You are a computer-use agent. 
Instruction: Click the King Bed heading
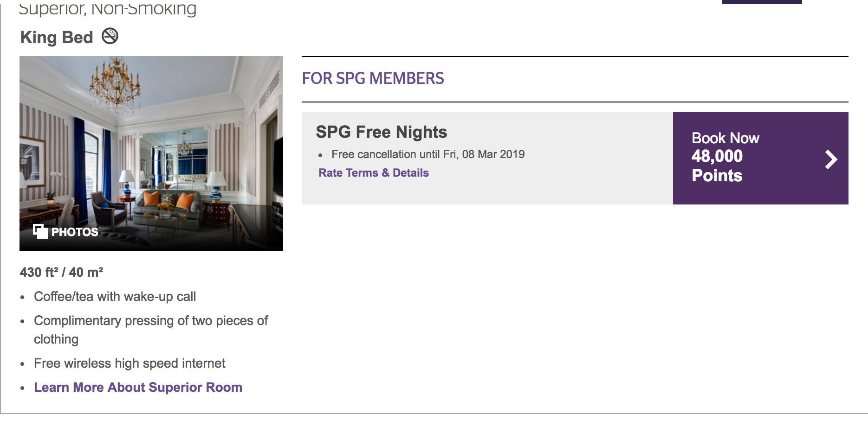57,38
